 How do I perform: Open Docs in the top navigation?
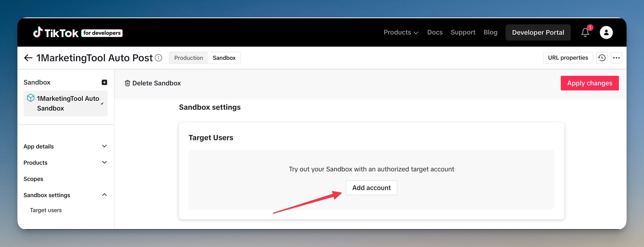[435, 32]
